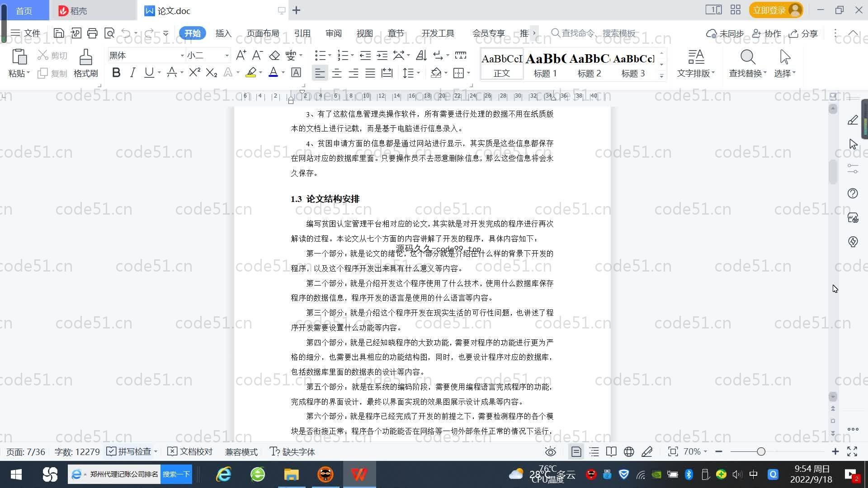
Task: Toggle left alignment button
Action: [320, 73]
